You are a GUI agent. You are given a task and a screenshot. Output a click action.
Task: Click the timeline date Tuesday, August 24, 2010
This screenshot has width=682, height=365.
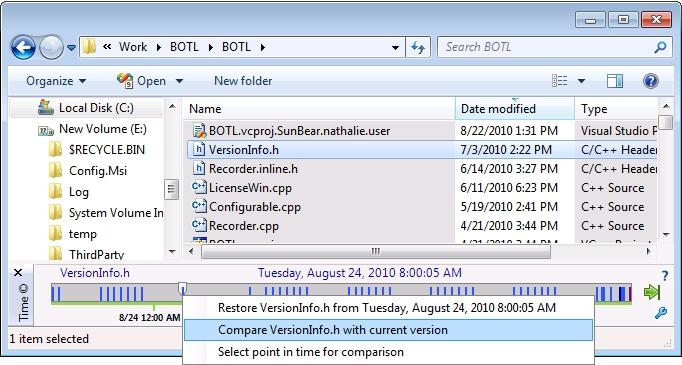(360, 273)
